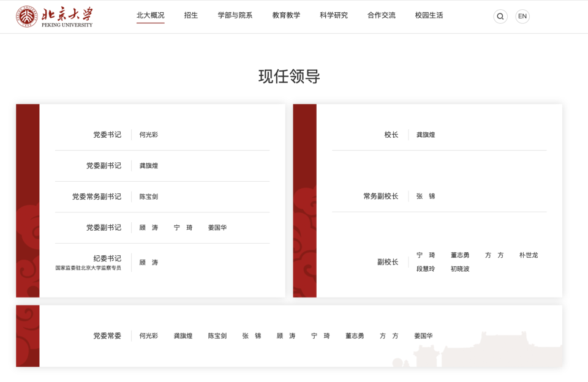Switch language with the EN icon

[522, 16]
